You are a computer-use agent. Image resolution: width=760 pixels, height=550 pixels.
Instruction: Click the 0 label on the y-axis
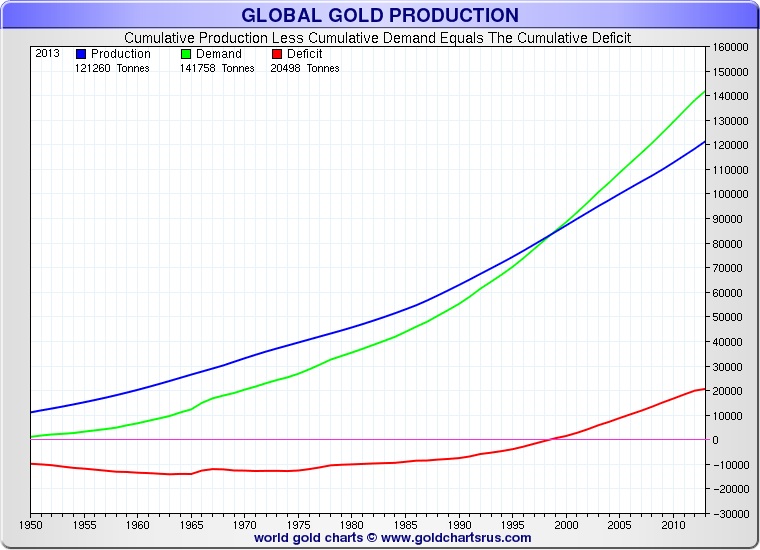tap(716, 440)
